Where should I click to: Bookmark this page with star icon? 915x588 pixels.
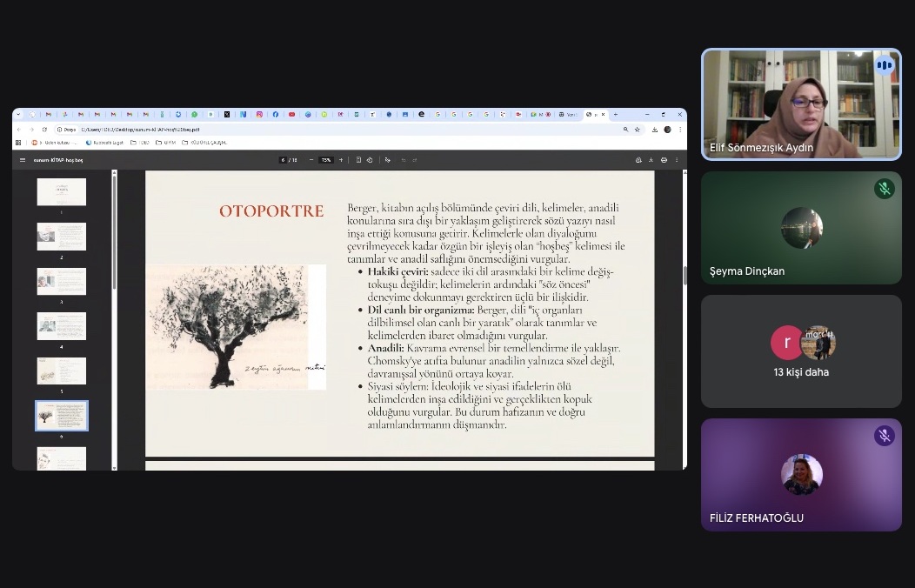(638, 130)
